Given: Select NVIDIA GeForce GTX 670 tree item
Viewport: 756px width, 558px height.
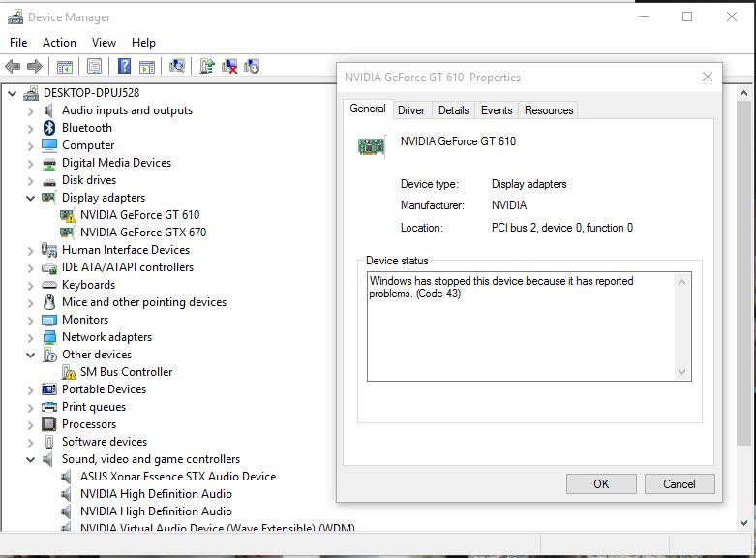Looking at the screenshot, I should point(143,232).
